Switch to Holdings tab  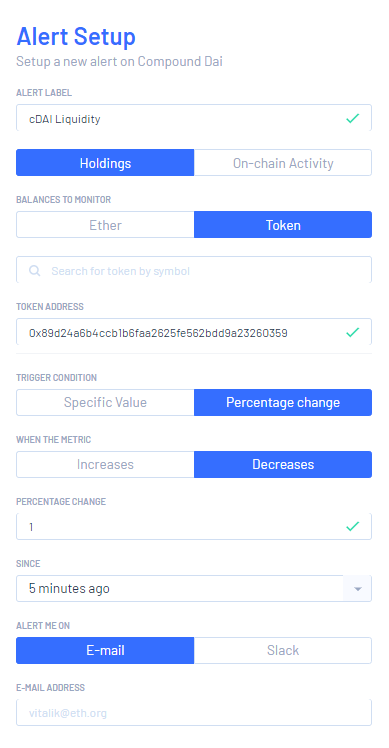(x=105, y=163)
